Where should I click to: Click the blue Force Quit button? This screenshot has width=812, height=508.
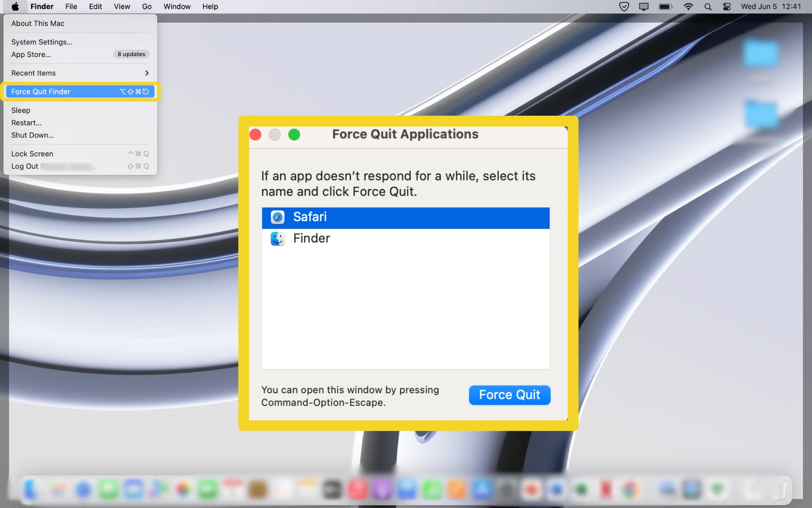coord(509,395)
